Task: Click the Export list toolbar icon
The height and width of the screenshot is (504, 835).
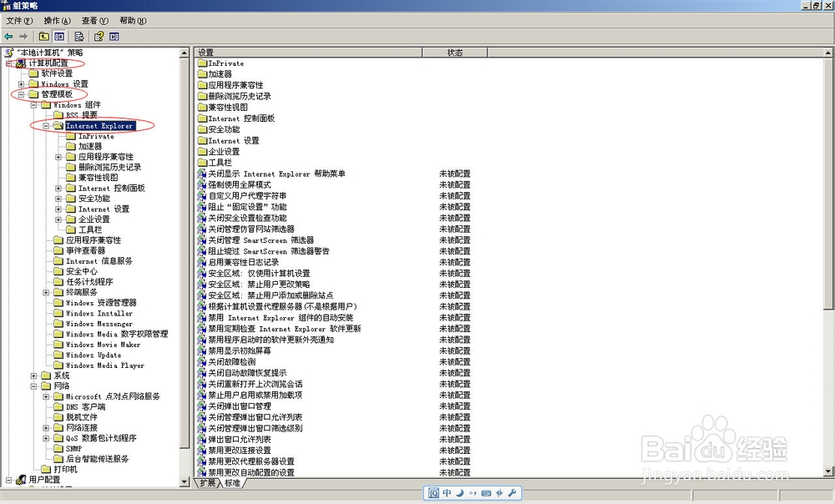Action: [78, 37]
